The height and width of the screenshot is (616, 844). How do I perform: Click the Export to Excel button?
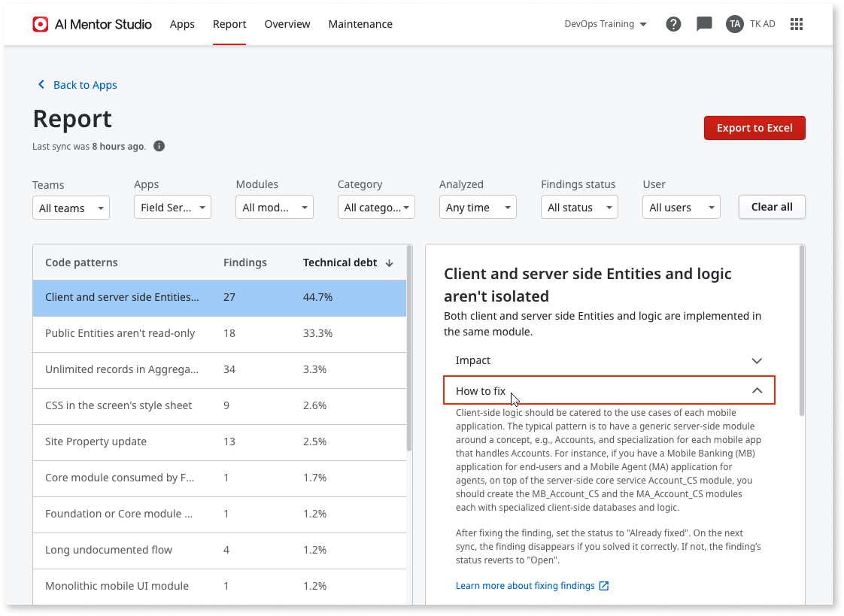click(754, 128)
